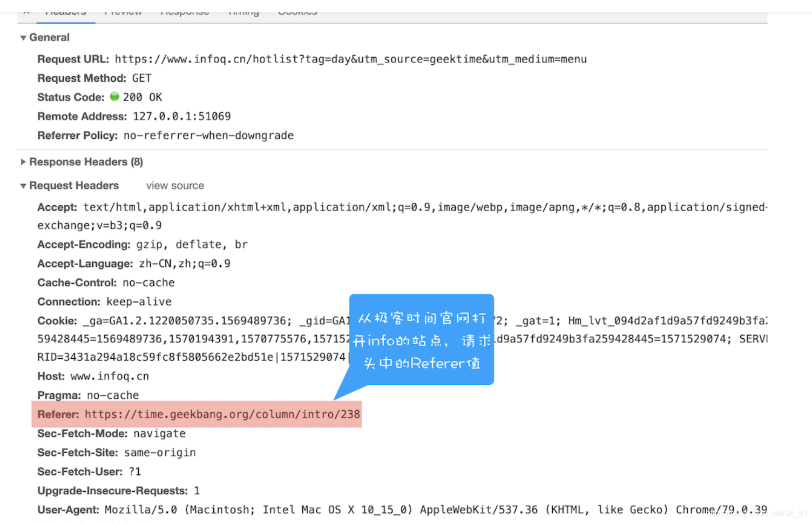Select Remote Address 127.0.0.1:51069
Screen dimensions: 812x523
coord(182,116)
